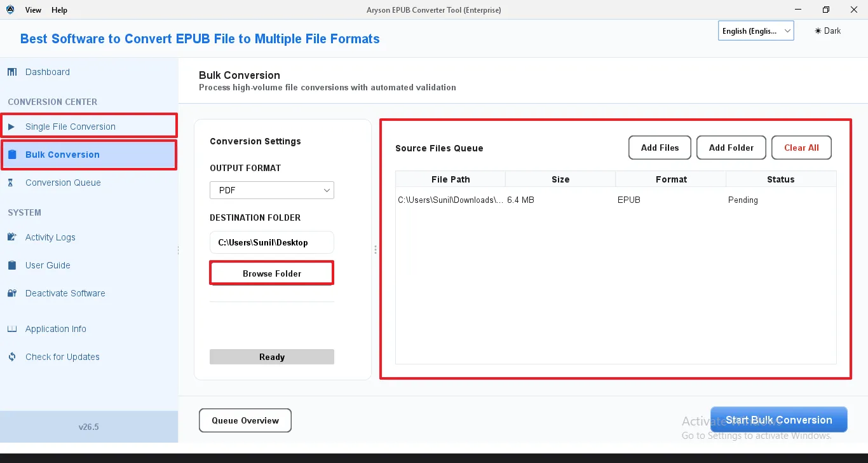The width and height of the screenshot is (868, 463).
Task: Open Single File Conversion section
Action: coord(89,126)
